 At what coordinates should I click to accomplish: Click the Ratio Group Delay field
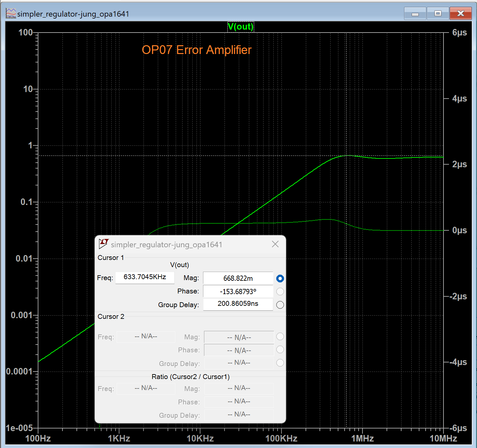pyautogui.click(x=239, y=414)
